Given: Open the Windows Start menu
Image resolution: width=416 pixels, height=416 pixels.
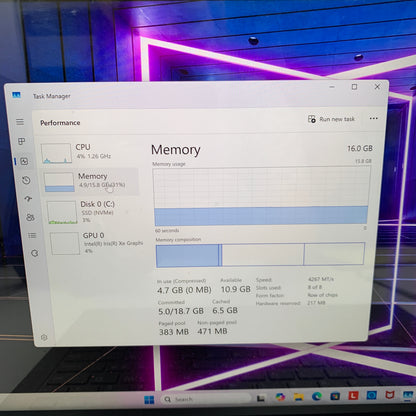Looking at the screenshot, I should pyautogui.click(x=149, y=399).
